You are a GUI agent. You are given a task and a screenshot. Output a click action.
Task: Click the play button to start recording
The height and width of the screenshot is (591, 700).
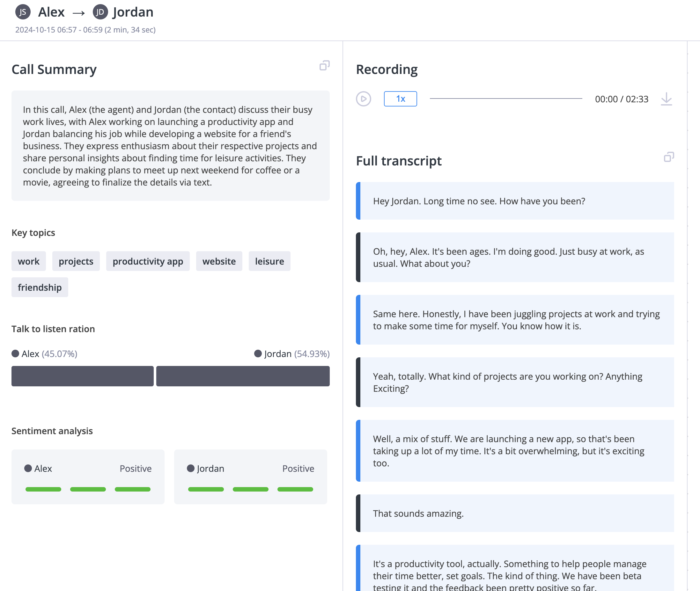pyautogui.click(x=364, y=98)
